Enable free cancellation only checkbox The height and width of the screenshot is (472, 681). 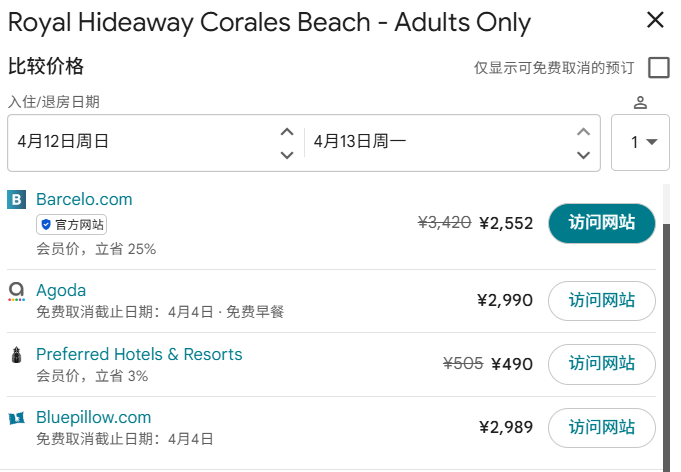(x=658, y=68)
